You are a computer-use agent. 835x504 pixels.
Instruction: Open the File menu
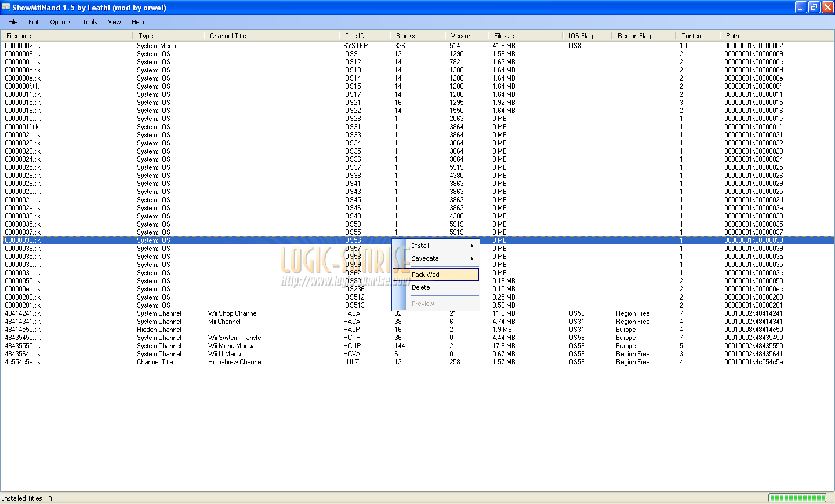click(x=13, y=22)
